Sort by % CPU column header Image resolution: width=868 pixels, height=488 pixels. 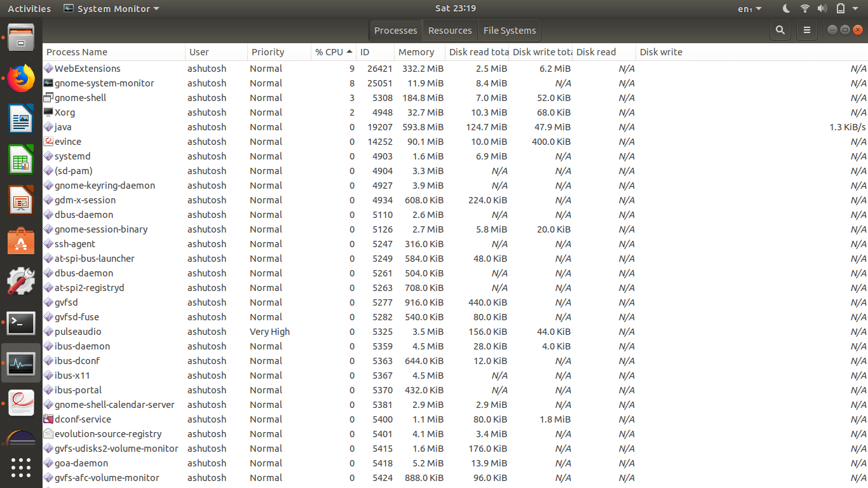pos(334,52)
